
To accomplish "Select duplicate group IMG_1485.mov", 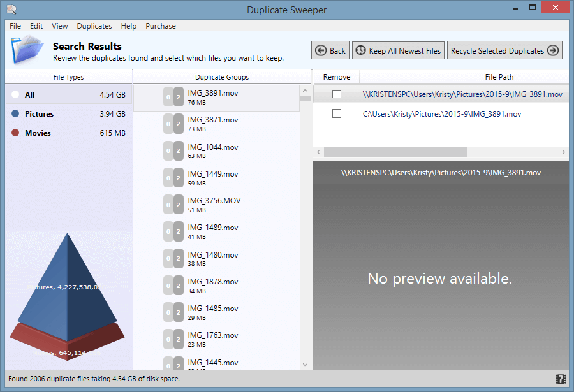I will (216, 312).
